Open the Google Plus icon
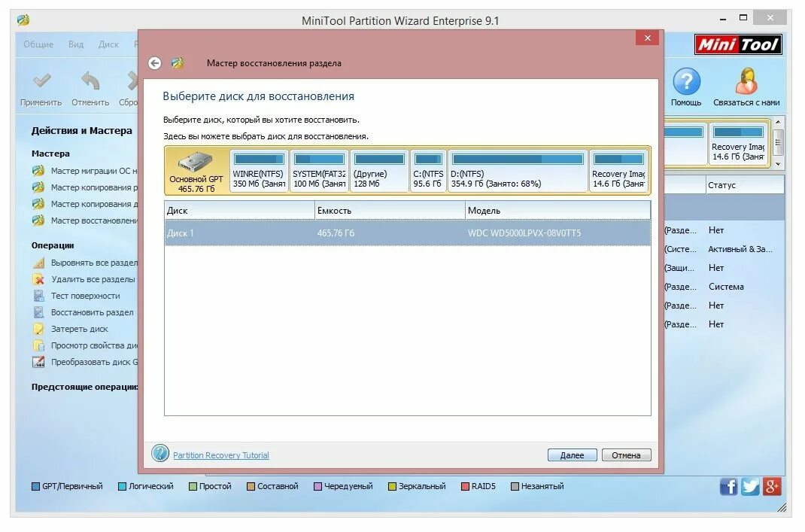The image size is (805, 532). (772, 486)
